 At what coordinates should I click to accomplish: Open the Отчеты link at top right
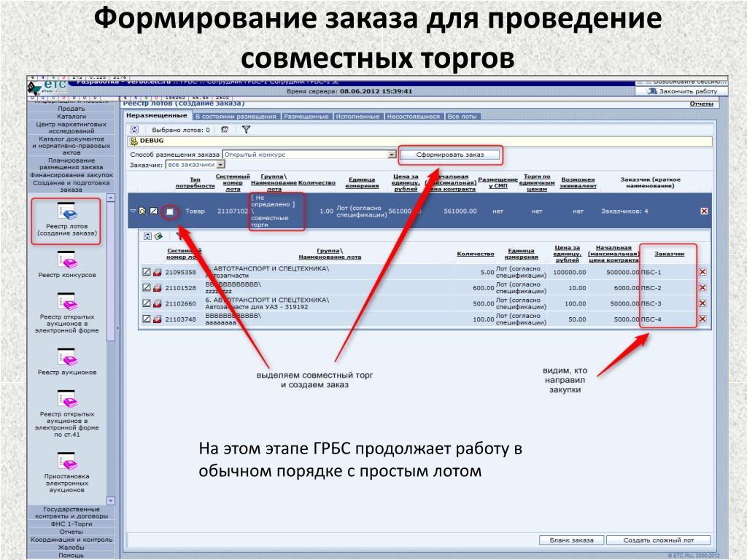(701, 104)
